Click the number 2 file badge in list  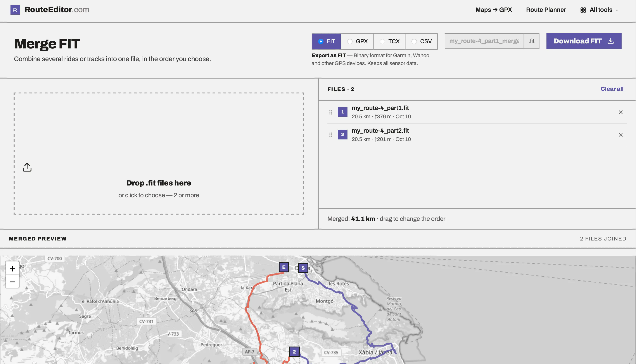[x=342, y=134]
